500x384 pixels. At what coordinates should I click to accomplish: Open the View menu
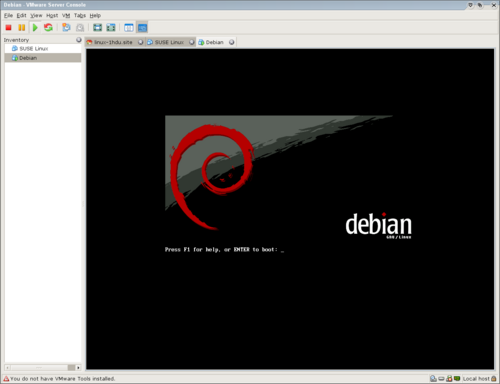click(x=36, y=15)
